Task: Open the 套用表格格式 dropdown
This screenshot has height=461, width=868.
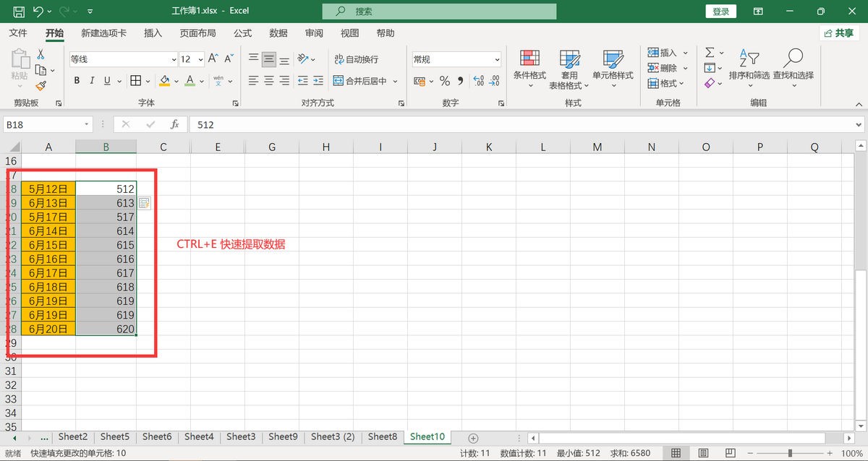Action: tap(569, 69)
